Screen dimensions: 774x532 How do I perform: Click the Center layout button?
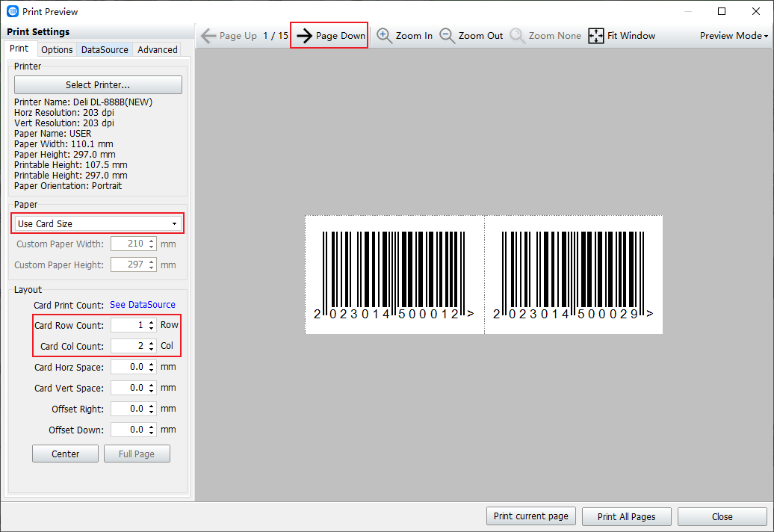[x=65, y=454]
